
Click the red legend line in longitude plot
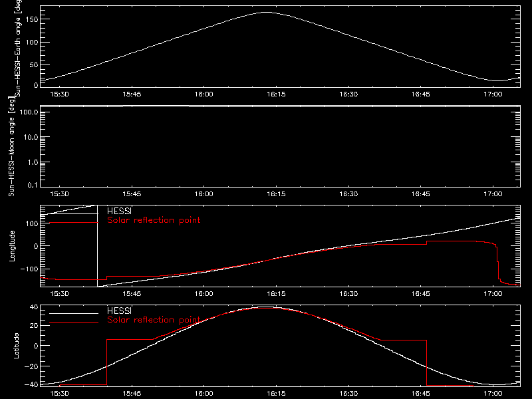point(74,223)
